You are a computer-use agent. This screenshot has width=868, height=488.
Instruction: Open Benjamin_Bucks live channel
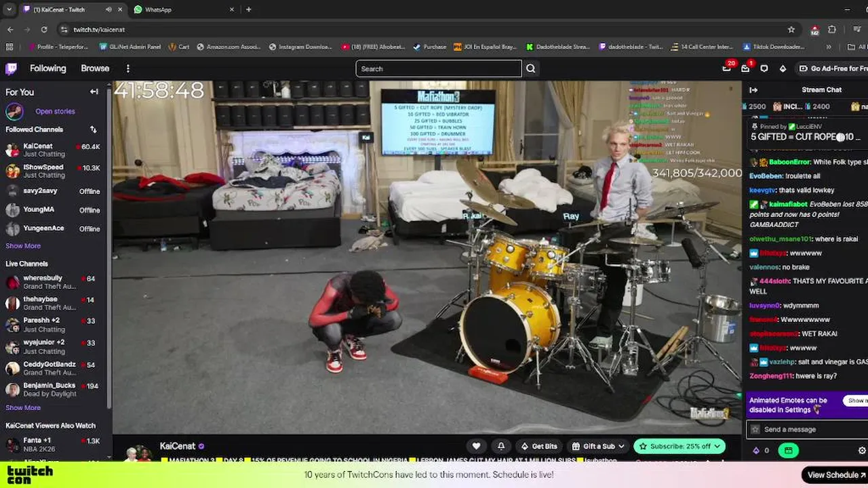click(x=53, y=389)
